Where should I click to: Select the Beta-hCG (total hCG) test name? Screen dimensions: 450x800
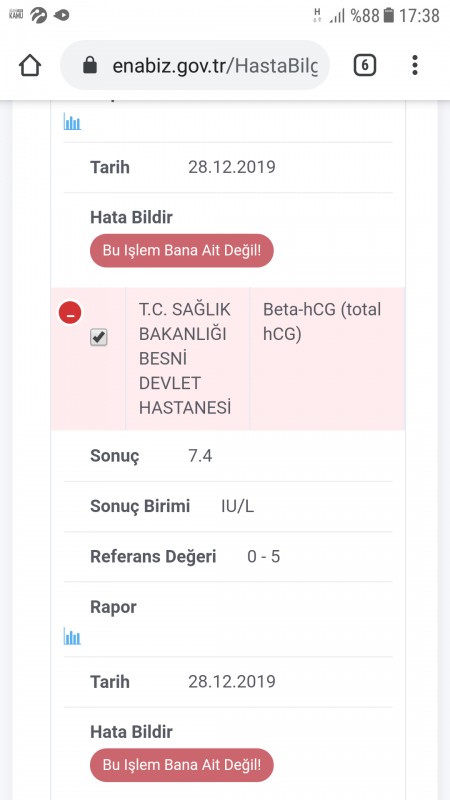point(322,321)
